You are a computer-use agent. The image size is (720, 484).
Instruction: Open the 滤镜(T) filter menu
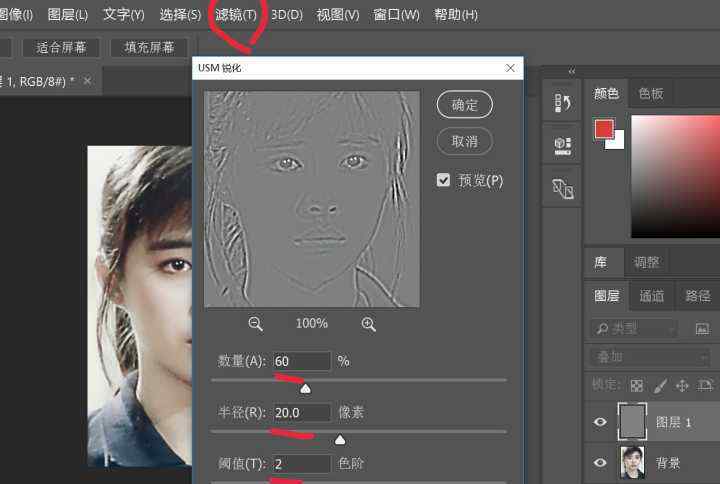236,15
